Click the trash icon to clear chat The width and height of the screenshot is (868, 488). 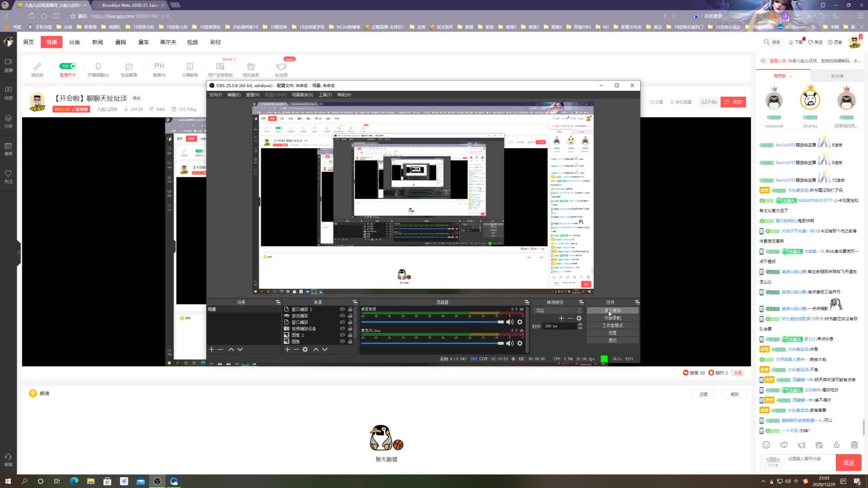point(854,445)
